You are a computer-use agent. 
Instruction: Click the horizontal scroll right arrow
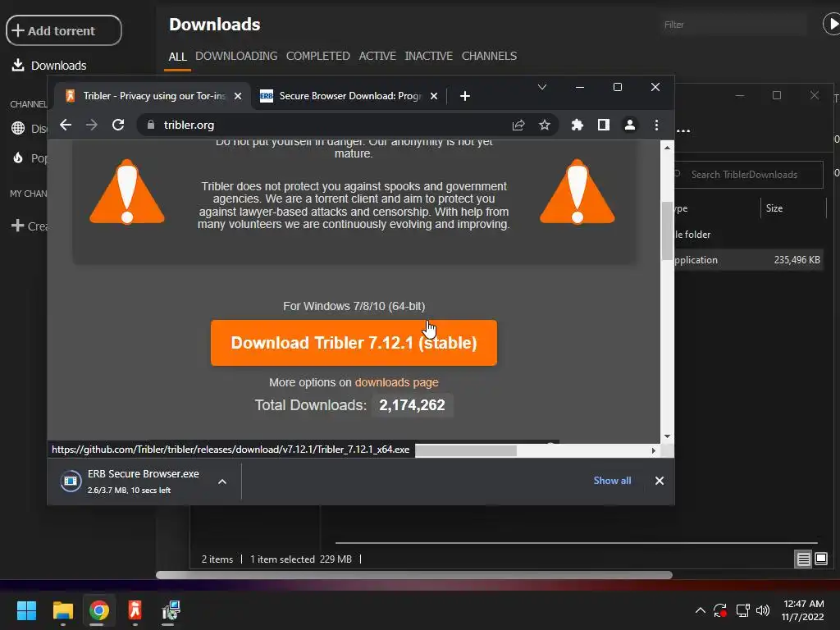(x=654, y=450)
